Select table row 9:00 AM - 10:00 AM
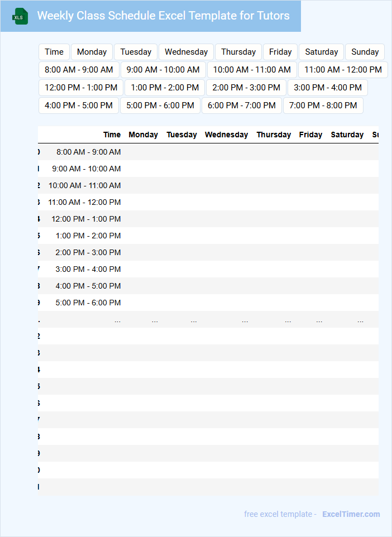This screenshot has width=392, height=537. click(208, 169)
